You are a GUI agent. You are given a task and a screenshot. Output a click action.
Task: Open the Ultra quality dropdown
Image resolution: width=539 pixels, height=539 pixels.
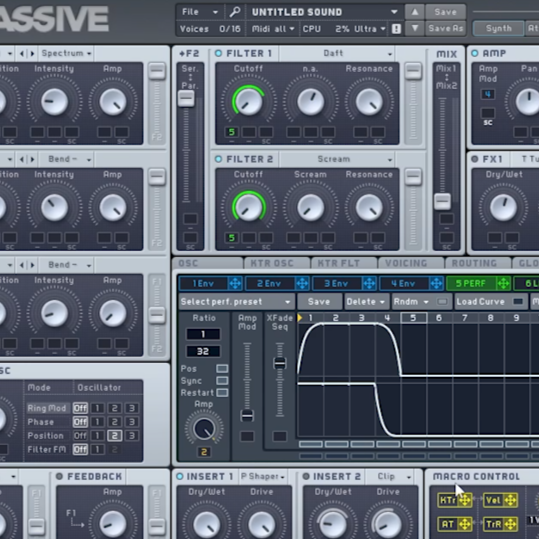(x=370, y=29)
